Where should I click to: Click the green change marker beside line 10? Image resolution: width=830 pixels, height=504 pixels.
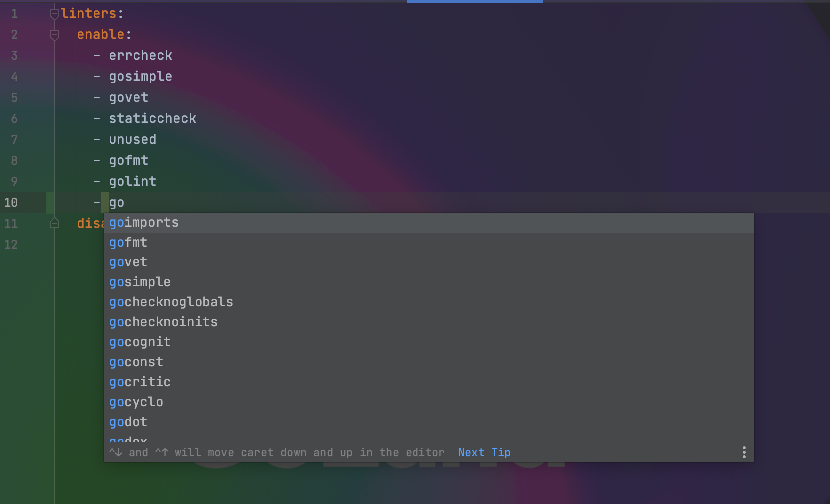point(49,202)
